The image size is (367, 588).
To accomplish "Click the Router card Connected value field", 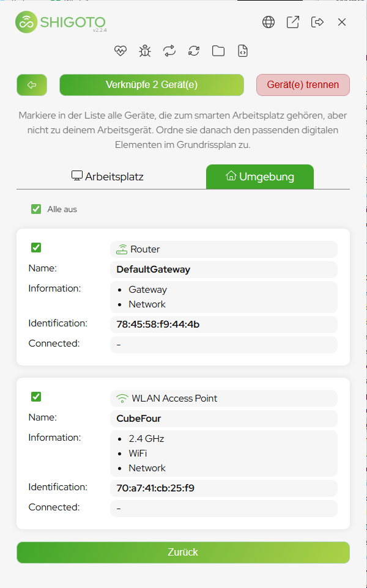I will coord(224,345).
